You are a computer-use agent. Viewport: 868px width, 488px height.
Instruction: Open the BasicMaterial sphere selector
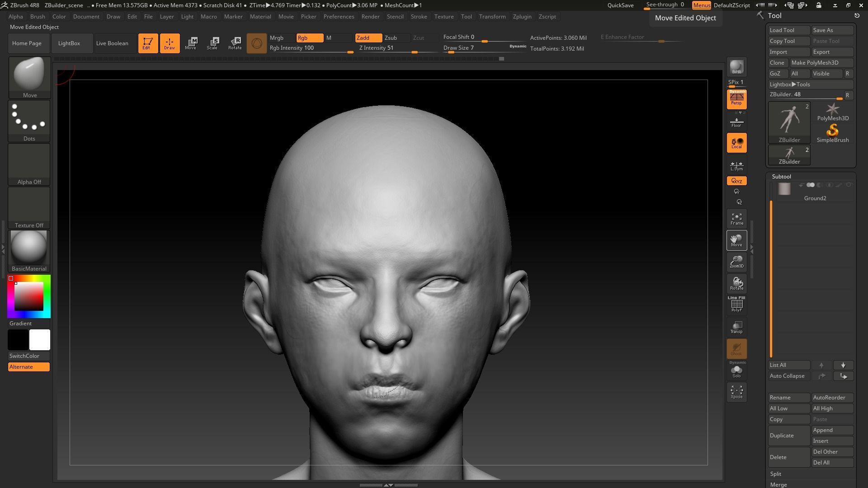[29, 251]
